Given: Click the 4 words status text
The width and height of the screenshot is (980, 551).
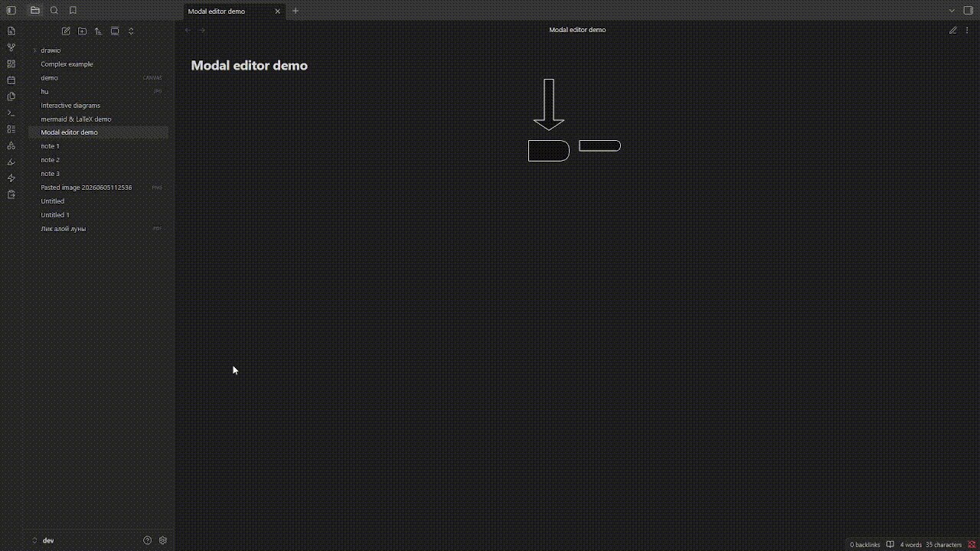Looking at the screenshot, I should pos(911,545).
